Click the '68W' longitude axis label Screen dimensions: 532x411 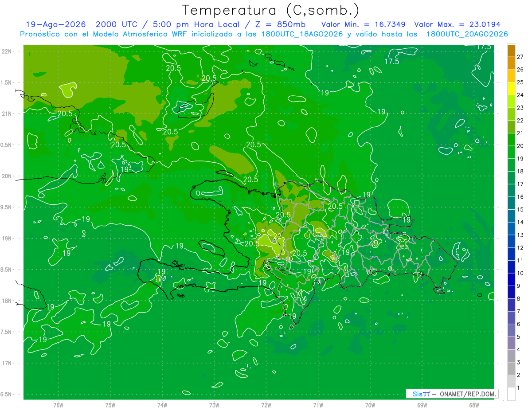tap(474, 405)
